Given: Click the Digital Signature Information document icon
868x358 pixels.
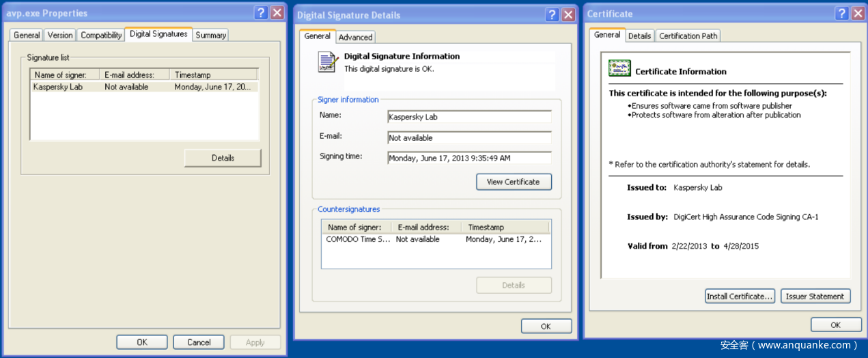Looking at the screenshot, I should [328, 62].
